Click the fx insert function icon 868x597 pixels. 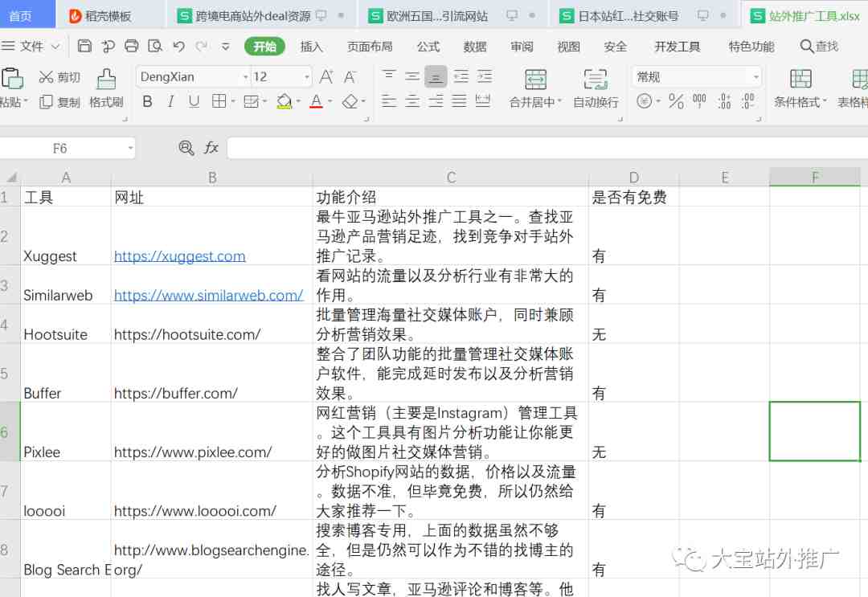pyautogui.click(x=211, y=148)
